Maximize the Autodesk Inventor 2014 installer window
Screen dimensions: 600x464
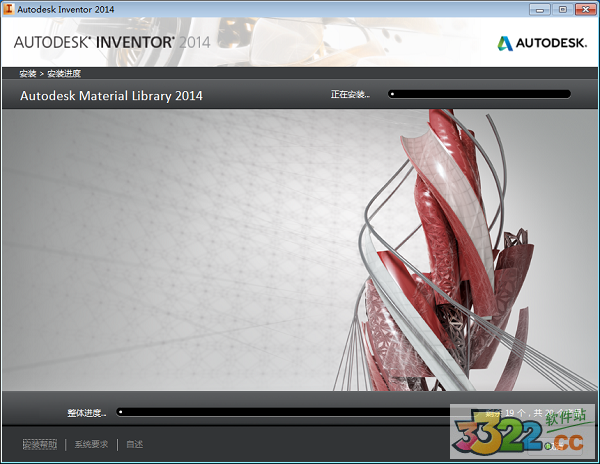[x=562, y=10]
